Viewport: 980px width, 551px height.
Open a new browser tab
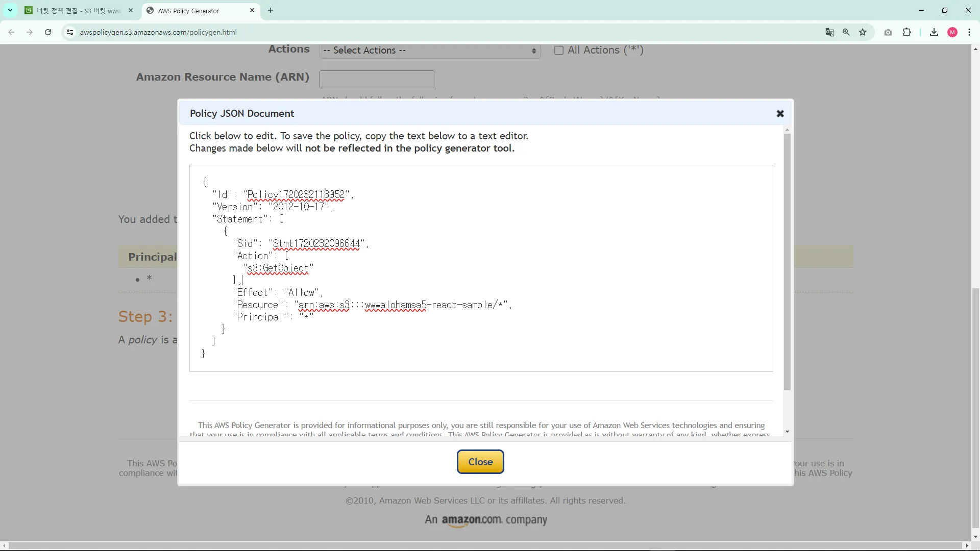click(271, 10)
